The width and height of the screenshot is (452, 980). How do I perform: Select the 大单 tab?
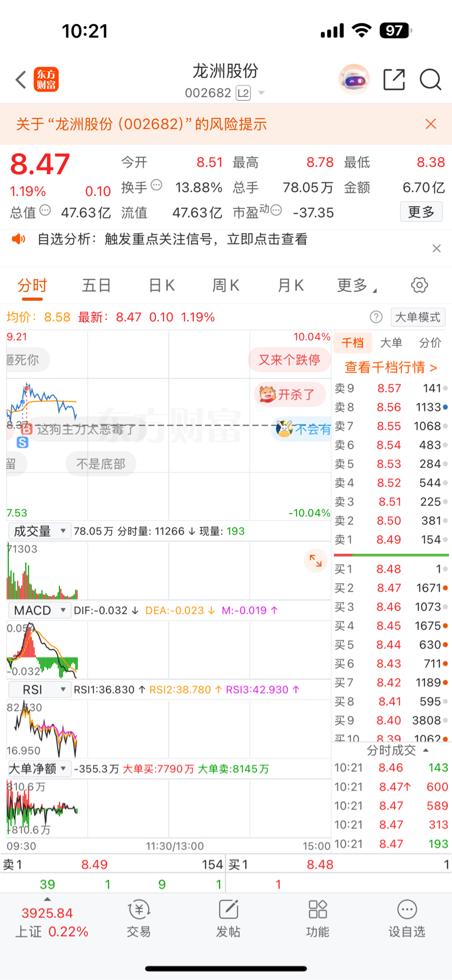pyautogui.click(x=391, y=343)
